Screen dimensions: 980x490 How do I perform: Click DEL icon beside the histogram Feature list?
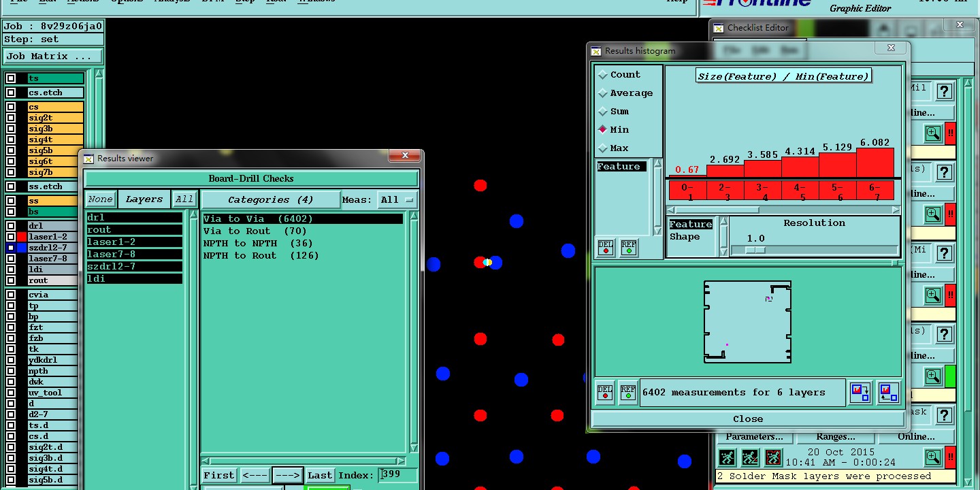coord(605,248)
